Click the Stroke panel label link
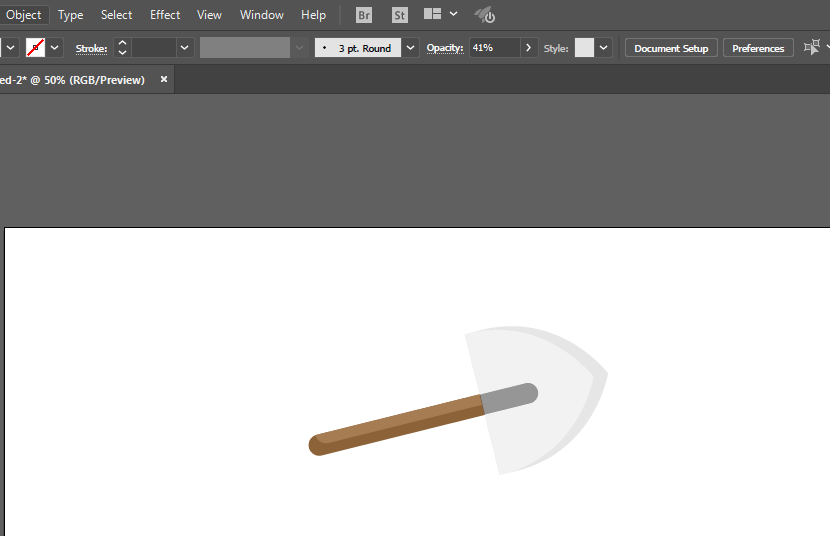This screenshot has height=536, width=830. coord(91,48)
